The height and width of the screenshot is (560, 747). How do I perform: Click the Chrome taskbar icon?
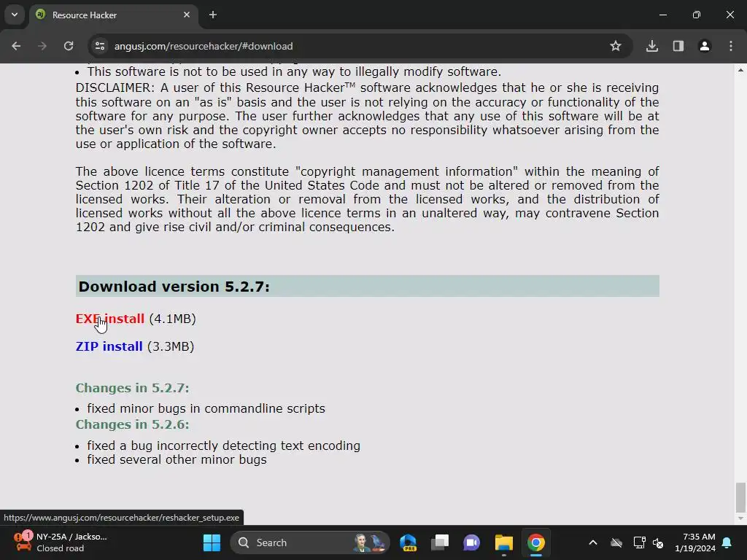[x=535, y=542]
